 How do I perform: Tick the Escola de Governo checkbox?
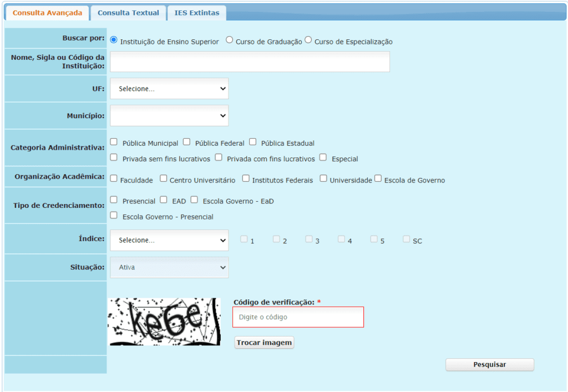[378, 179]
